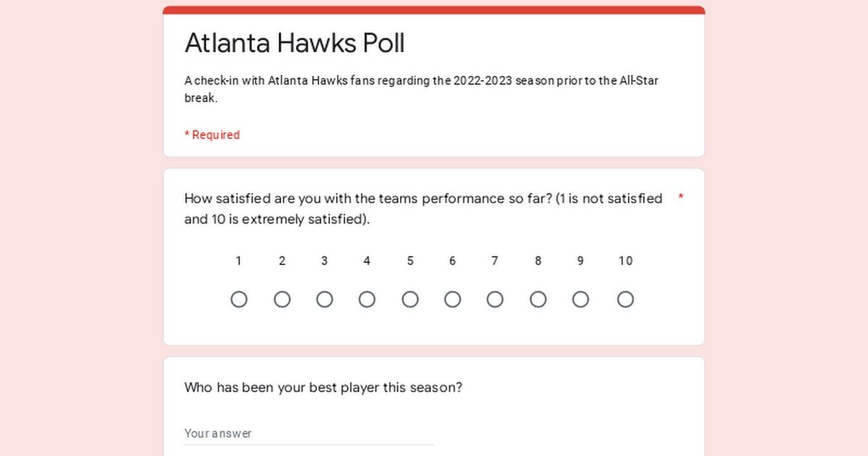
Task: Click the 'Atlanta Hawks Poll' title
Action: 294,43
